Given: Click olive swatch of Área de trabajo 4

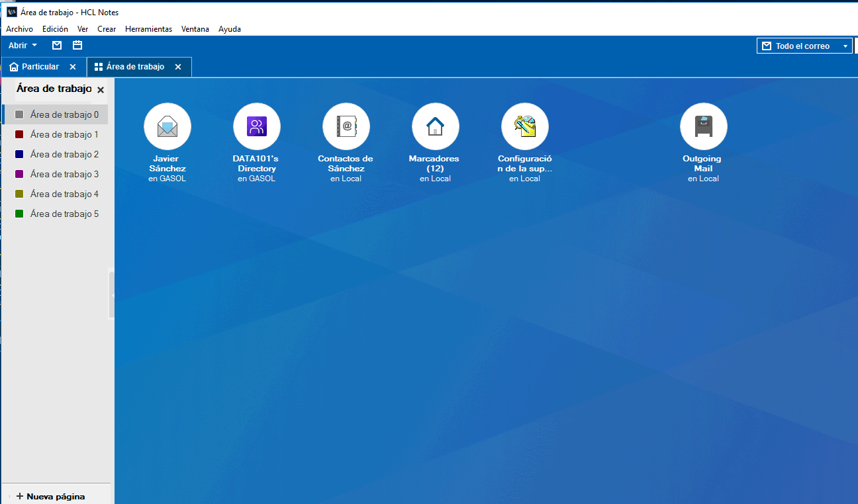Looking at the screenshot, I should coord(19,194).
